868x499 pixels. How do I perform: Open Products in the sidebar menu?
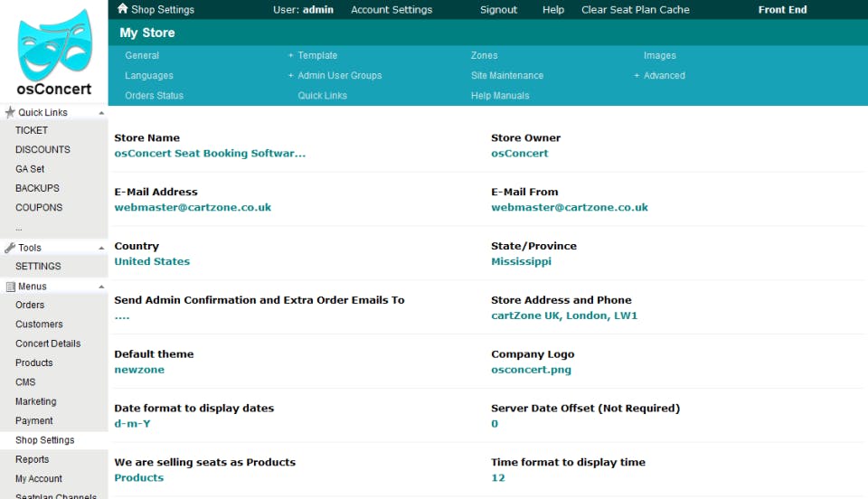(34, 362)
